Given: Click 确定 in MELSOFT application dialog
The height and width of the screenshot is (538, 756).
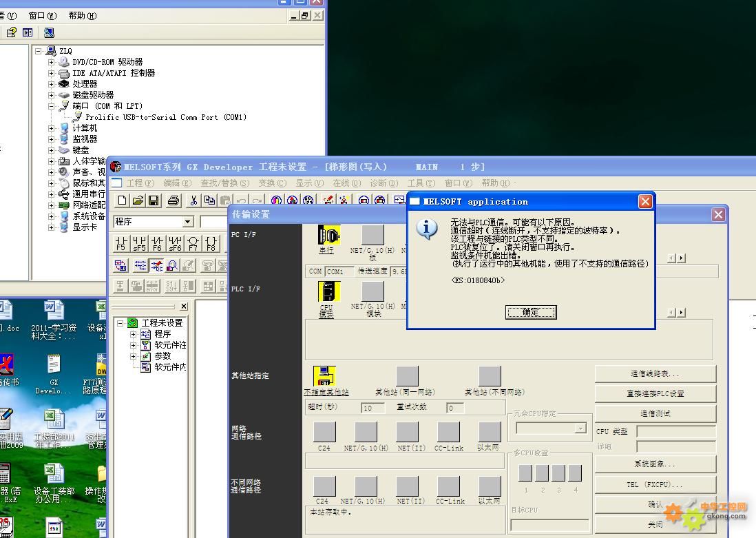Looking at the screenshot, I should [531, 312].
